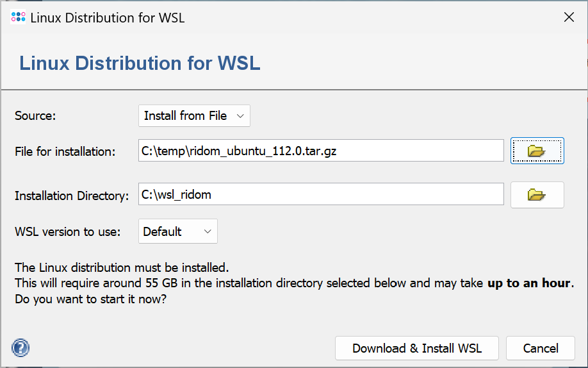Viewport: 588px width, 368px height.
Task: Focus the ridom_ubuntu_112.0.tar.gz file path field
Action: pyautogui.click(x=321, y=151)
